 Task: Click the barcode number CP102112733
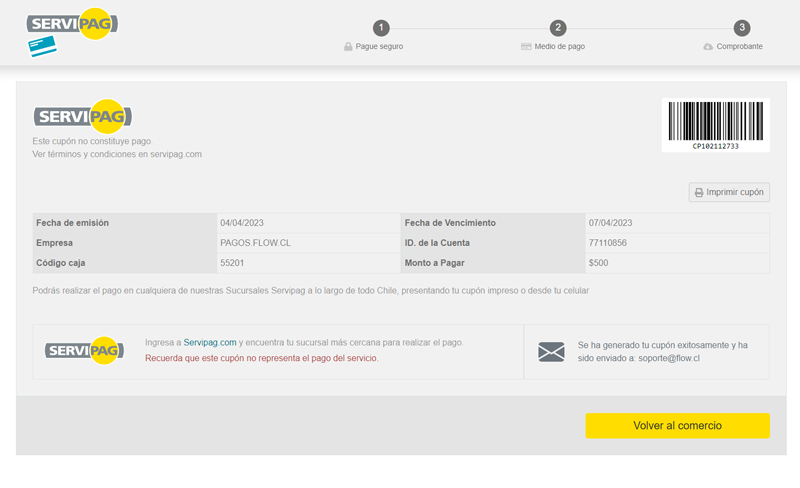point(715,146)
